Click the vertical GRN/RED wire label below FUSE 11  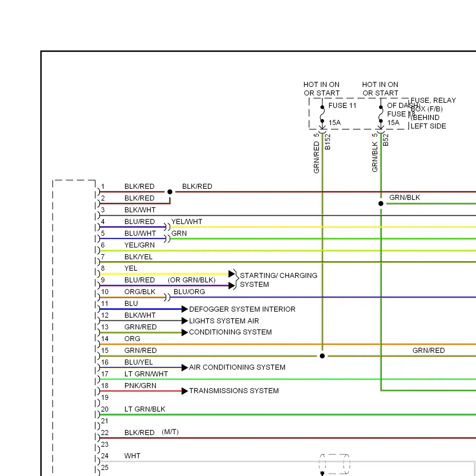click(316, 157)
